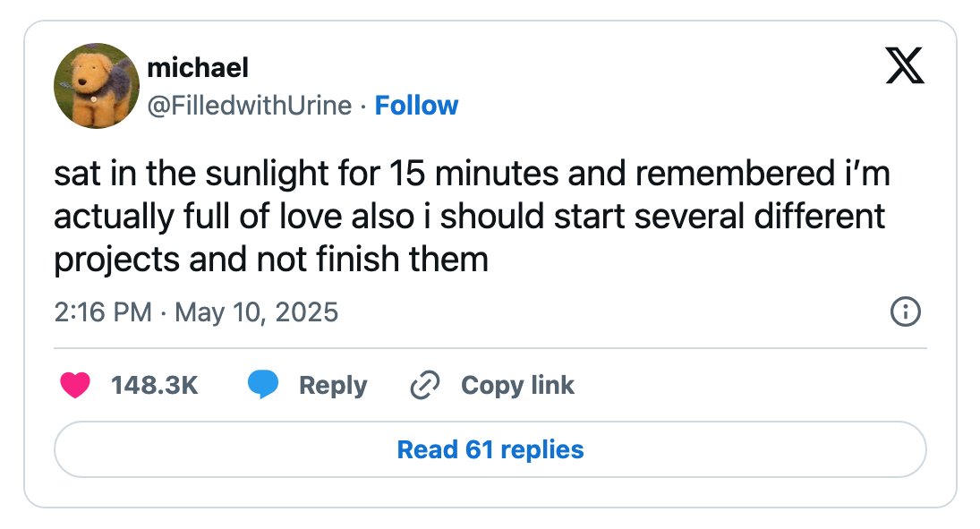Click the blue speech bubble icon
980x529 pixels.
263,385
